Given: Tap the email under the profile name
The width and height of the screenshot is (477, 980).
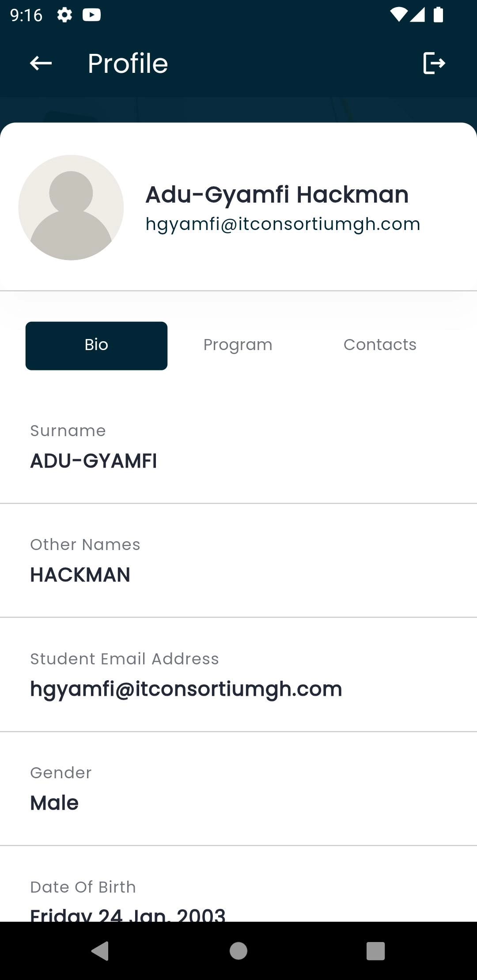Looking at the screenshot, I should (283, 224).
